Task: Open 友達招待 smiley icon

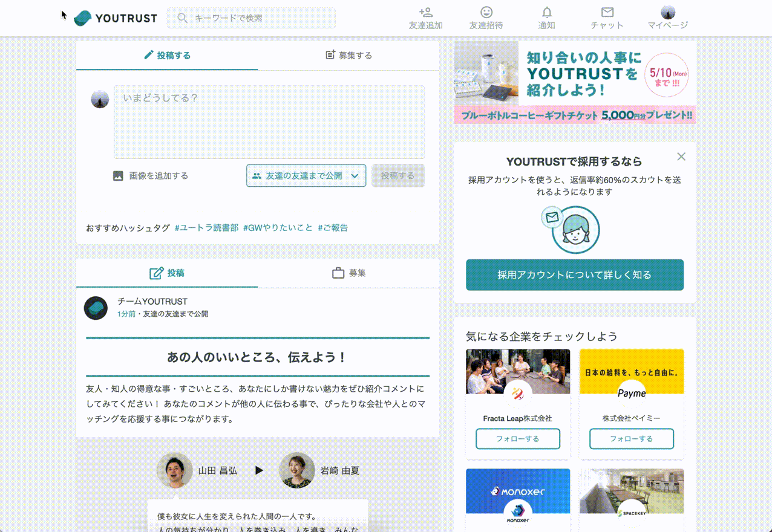Action: (x=486, y=12)
